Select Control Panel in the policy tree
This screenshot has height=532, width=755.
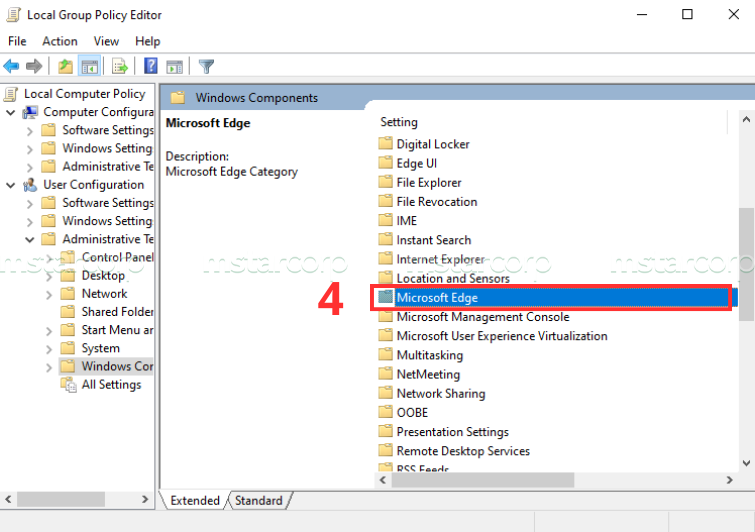(x=117, y=258)
